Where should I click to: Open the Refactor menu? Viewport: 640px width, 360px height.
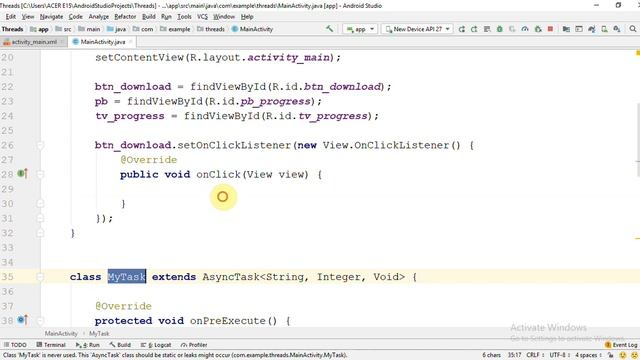point(125,17)
